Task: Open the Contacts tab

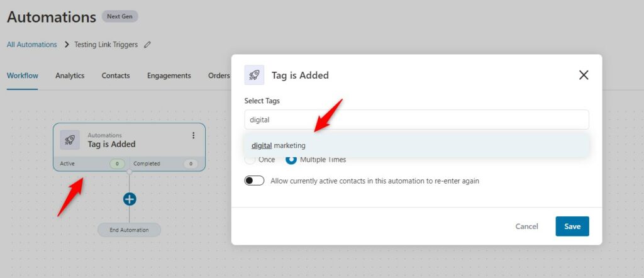Action: tap(116, 75)
